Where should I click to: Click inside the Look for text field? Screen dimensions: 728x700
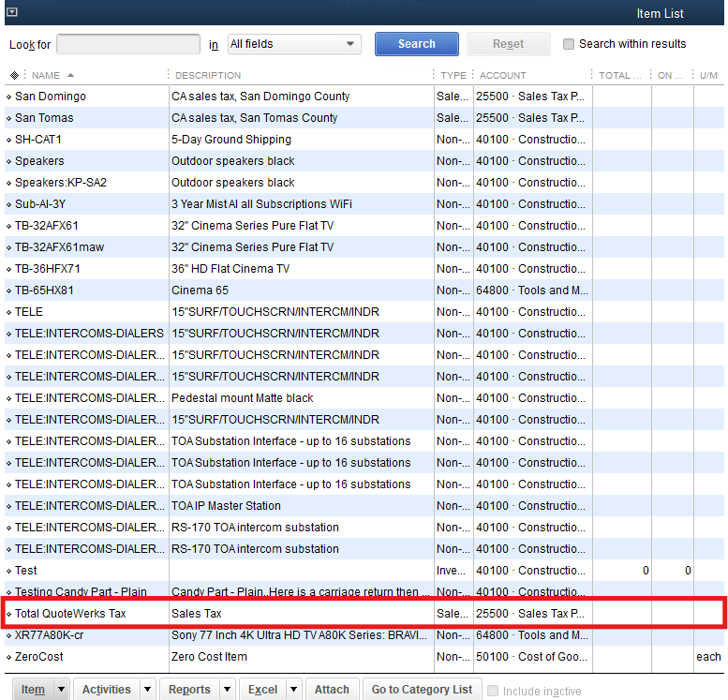point(128,44)
